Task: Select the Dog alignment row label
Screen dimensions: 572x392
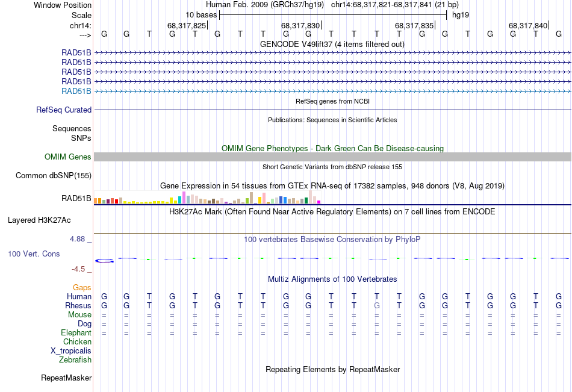Action: point(85,324)
